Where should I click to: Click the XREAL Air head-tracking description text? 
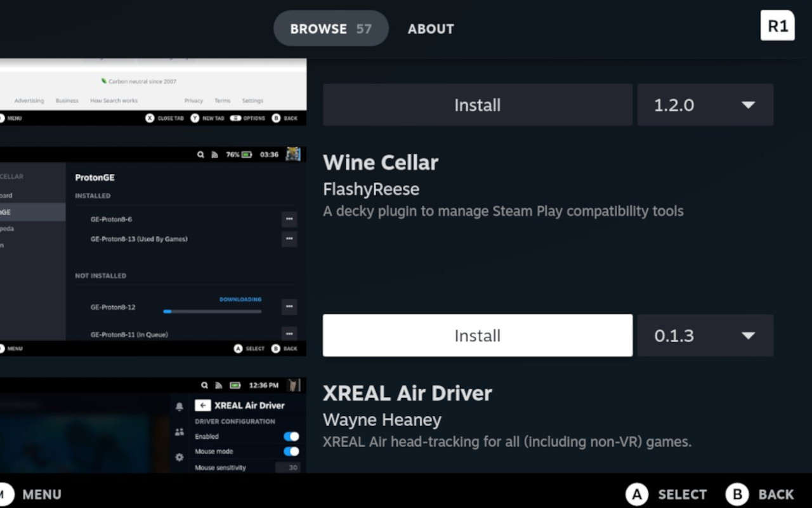[507, 441]
